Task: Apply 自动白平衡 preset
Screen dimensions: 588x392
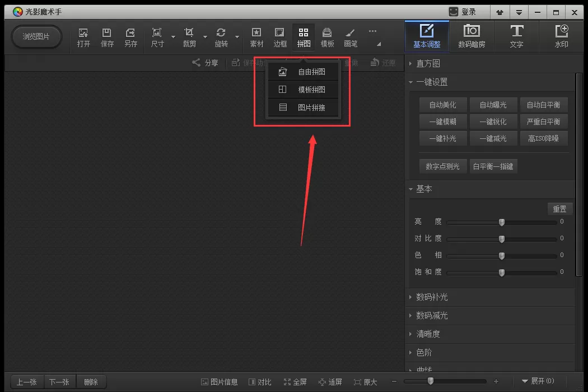Action: click(x=543, y=105)
